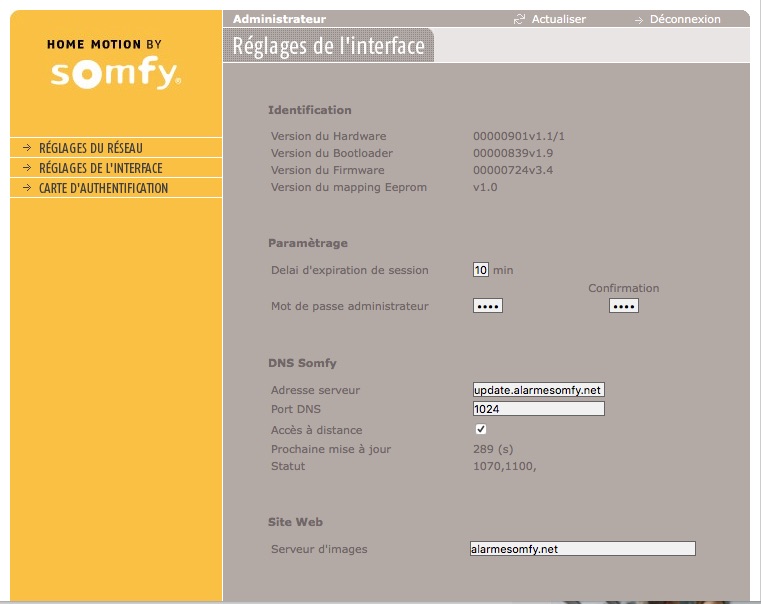Click the HOME MOTION BY text

pos(104,44)
